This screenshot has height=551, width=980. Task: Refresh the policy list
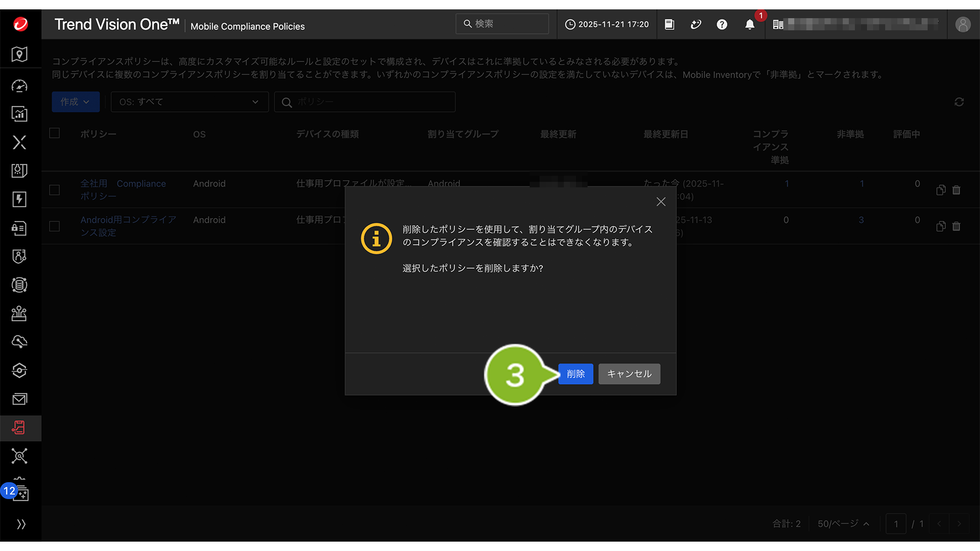click(959, 102)
